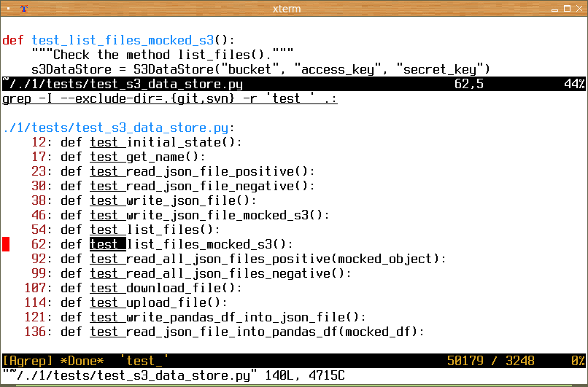The image size is (588, 387).
Task: Select result line 12 test_initial_state
Action: point(136,142)
